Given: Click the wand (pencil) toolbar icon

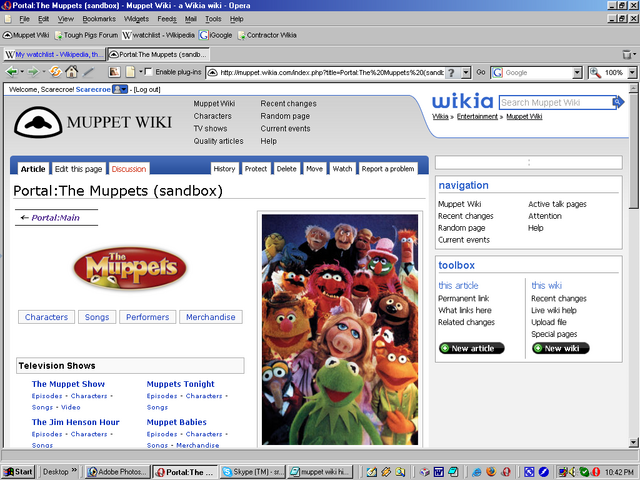Looking at the screenshot, I should [x=88, y=72].
